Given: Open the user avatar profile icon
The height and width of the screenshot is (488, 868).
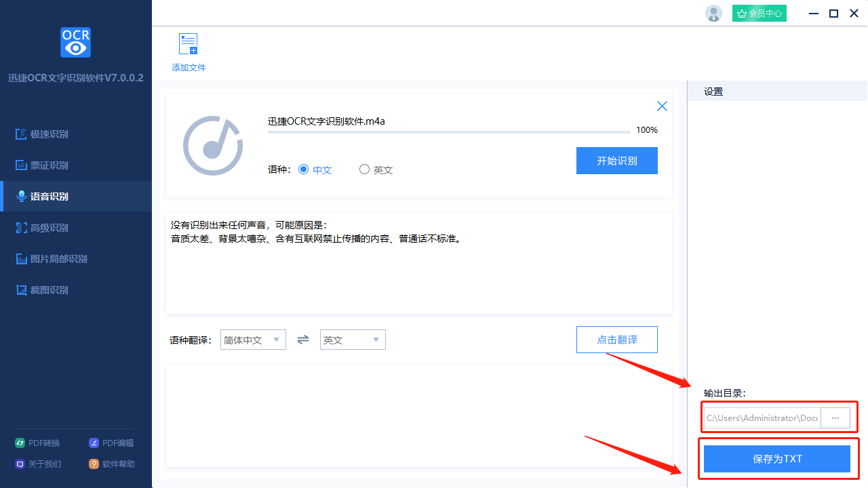Looking at the screenshot, I should [x=713, y=13].
